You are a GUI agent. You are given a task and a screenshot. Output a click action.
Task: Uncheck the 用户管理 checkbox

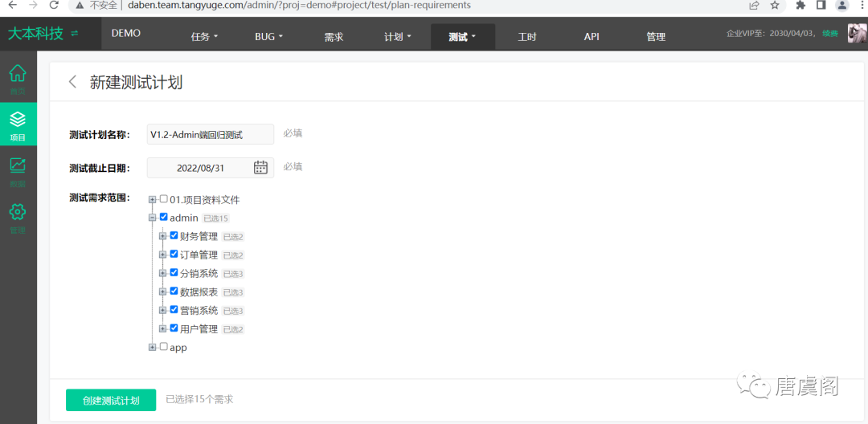[174, 328]
